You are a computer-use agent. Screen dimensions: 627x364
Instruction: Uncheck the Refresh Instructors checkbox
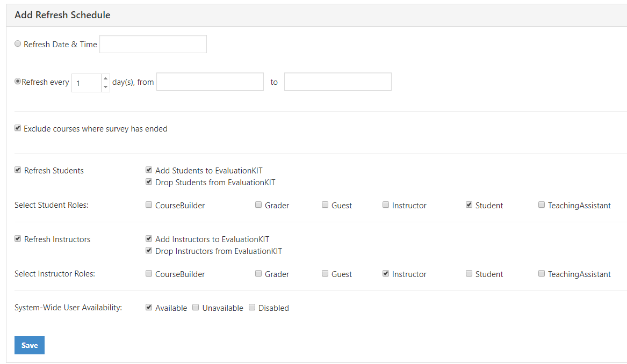click(x=18, y=239)
